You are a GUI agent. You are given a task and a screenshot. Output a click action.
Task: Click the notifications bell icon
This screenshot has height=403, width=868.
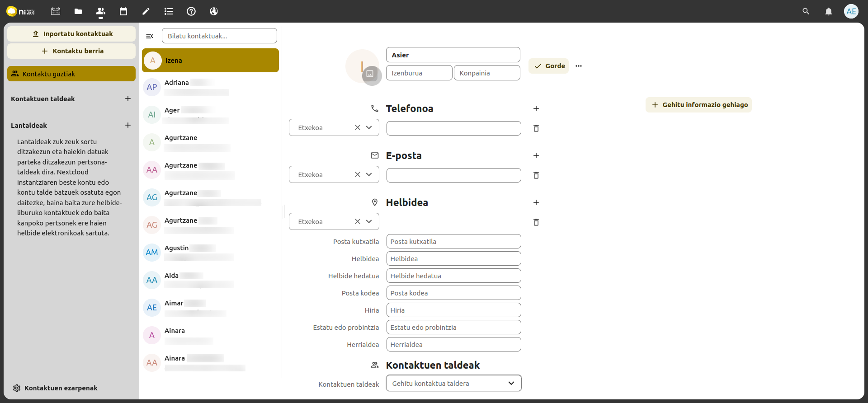coord(828,11)
